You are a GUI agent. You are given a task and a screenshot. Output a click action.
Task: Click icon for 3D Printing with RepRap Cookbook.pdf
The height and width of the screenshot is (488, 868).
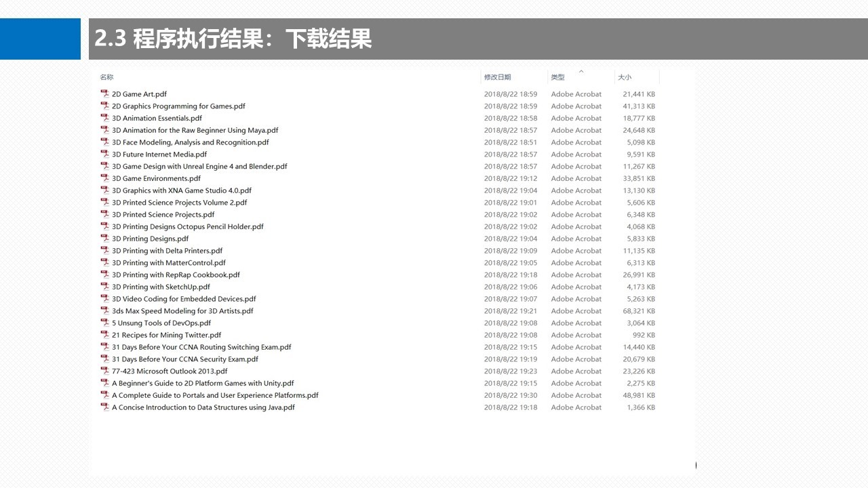coord(105,274)
